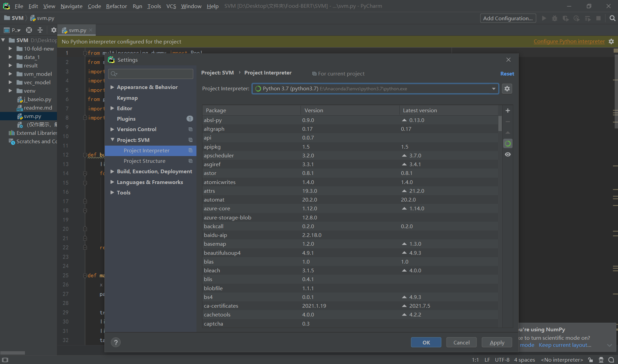Image resolution: width=618 pixels, height=364 pixels.
Task: Open the VCS menu
Action: 171,6
